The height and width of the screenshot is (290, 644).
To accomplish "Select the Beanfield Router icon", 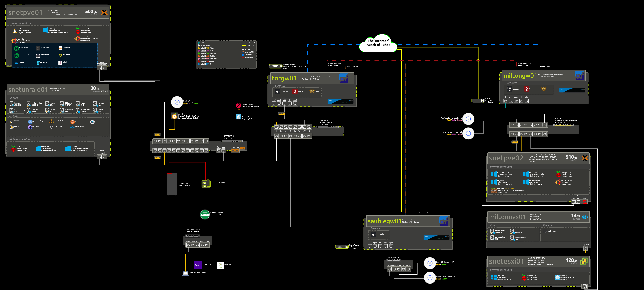I will coord(276,66).
